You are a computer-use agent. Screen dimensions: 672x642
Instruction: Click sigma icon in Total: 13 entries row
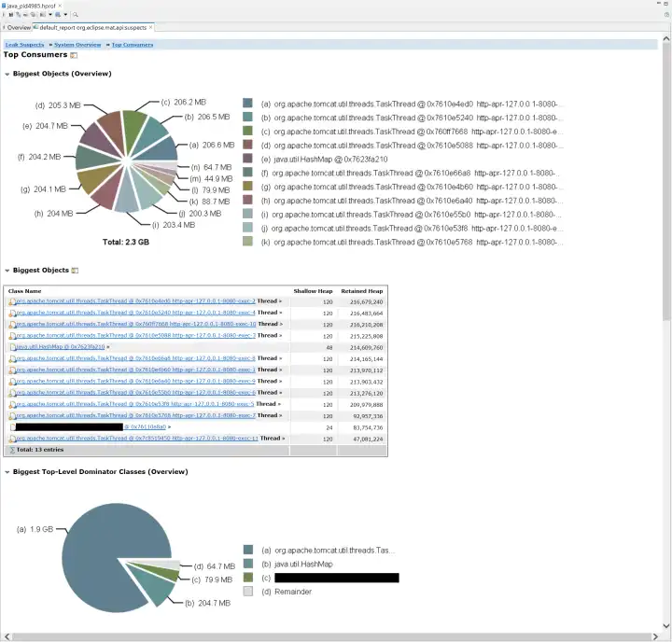tap(12, 450)
